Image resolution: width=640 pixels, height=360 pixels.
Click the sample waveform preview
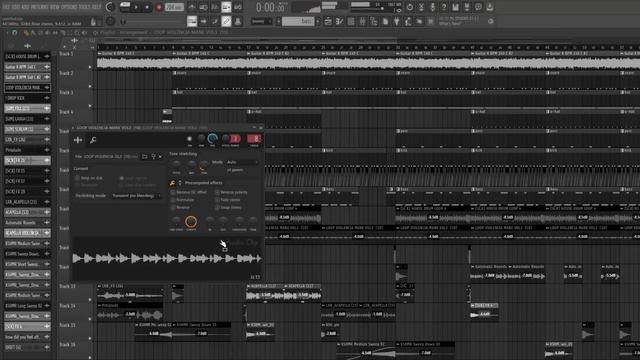[x=167, y=258]
